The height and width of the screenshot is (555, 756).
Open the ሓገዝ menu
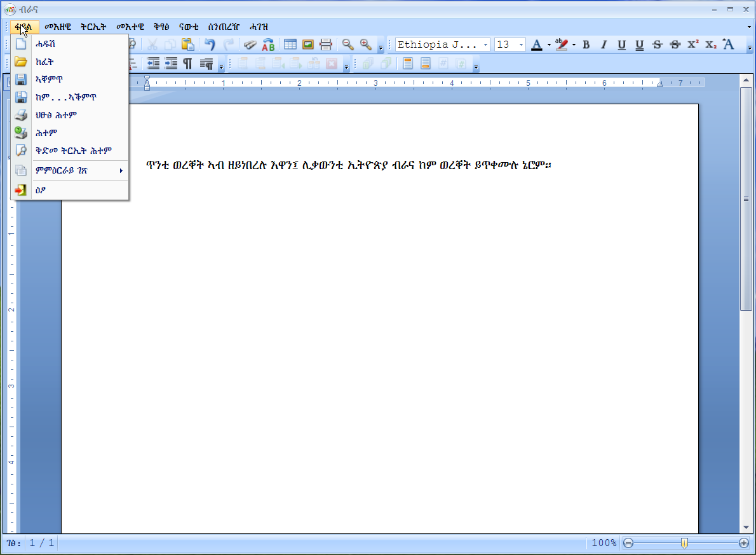(x=259, y=27)
